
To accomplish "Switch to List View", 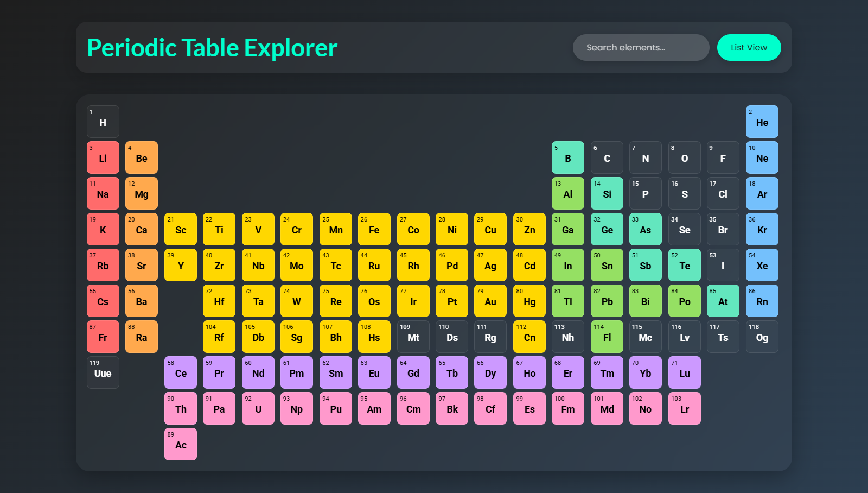I will pos(749,47).
